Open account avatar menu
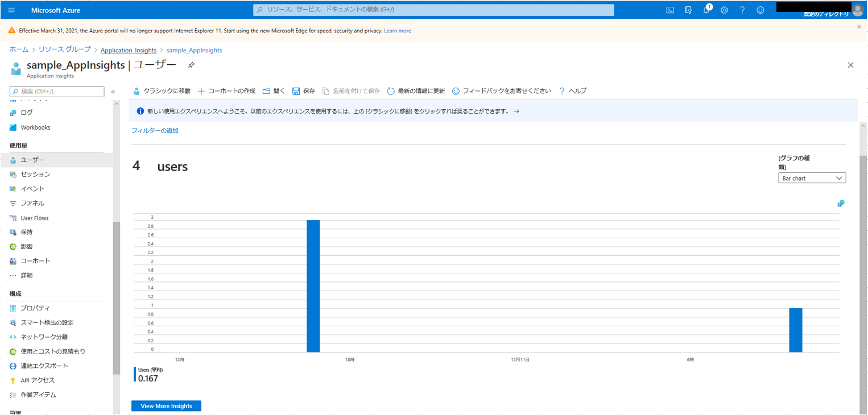The image size is (868, 415). pos(857,10)
